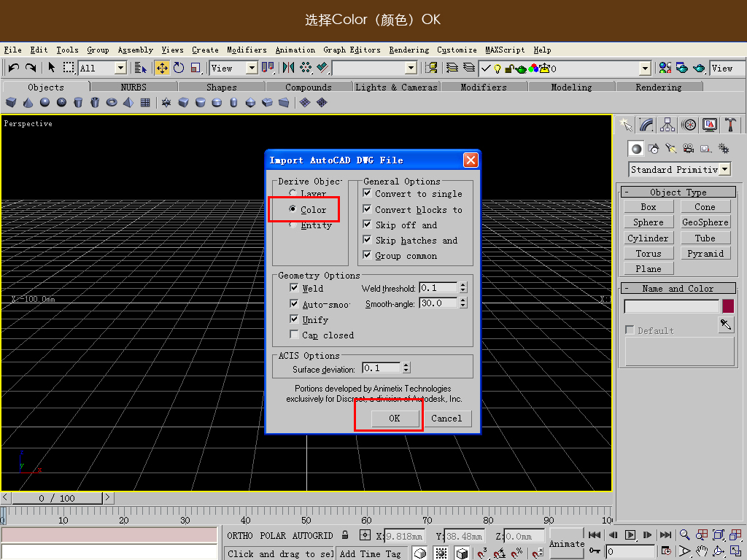This screenshot has width=747, height=560.
Task: Open the All selection filter dropdown
Action: click(120, 68)
